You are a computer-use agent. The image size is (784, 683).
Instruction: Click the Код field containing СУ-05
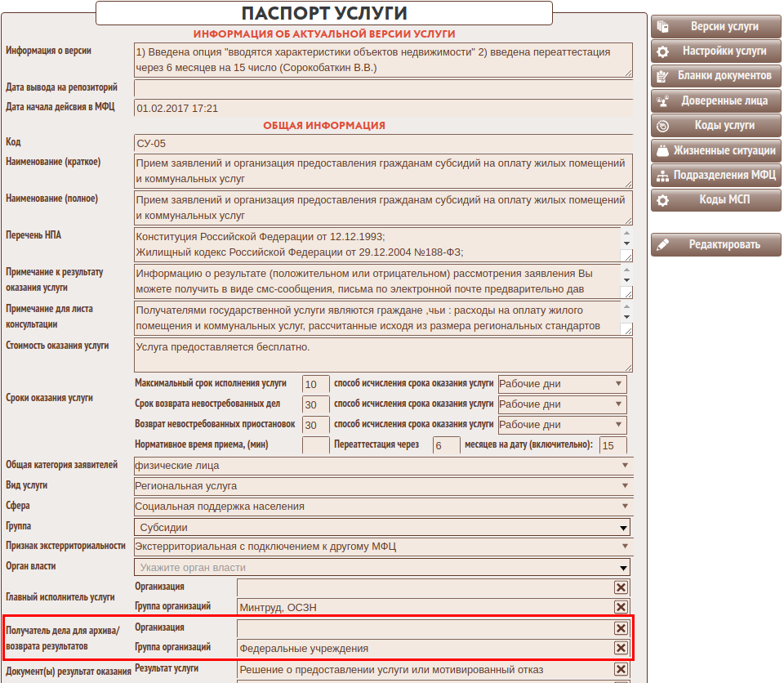pos(382,144)
